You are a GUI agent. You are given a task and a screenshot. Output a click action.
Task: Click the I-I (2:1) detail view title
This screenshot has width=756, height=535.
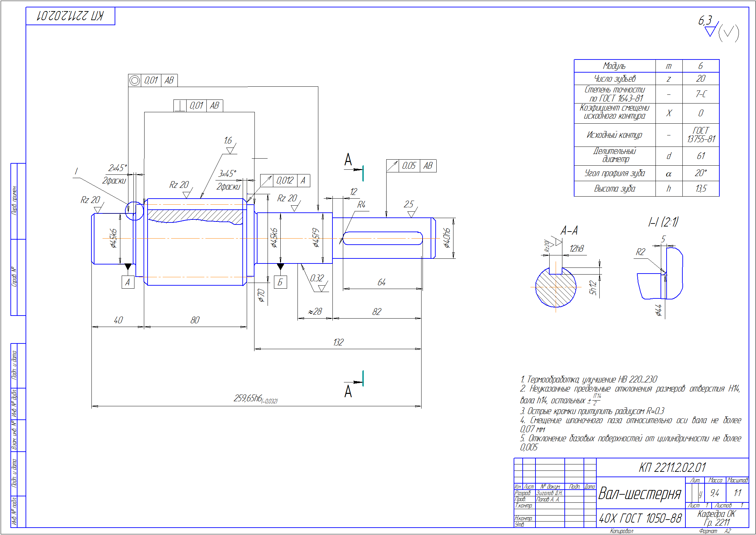pos(663,222)
